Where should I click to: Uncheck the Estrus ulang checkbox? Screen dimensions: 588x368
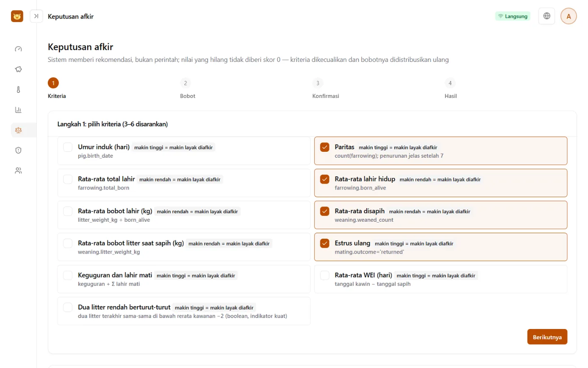pyautogui.click(x=325, y=243)
